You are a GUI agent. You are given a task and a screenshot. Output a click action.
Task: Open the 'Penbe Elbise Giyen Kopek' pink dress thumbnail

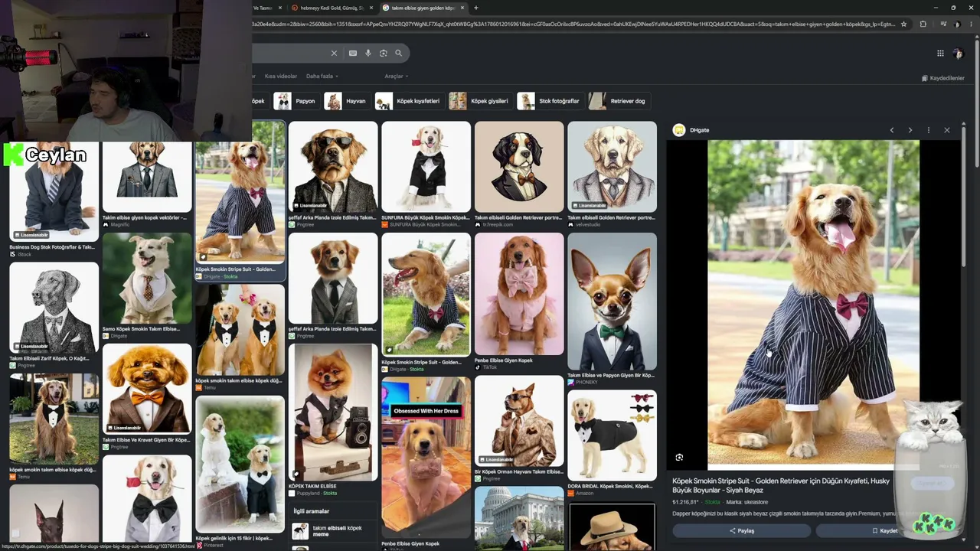[519, 294]
